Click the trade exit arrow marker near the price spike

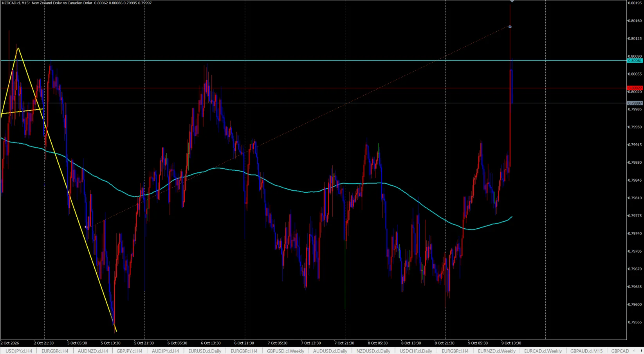[x=510, y=27]
